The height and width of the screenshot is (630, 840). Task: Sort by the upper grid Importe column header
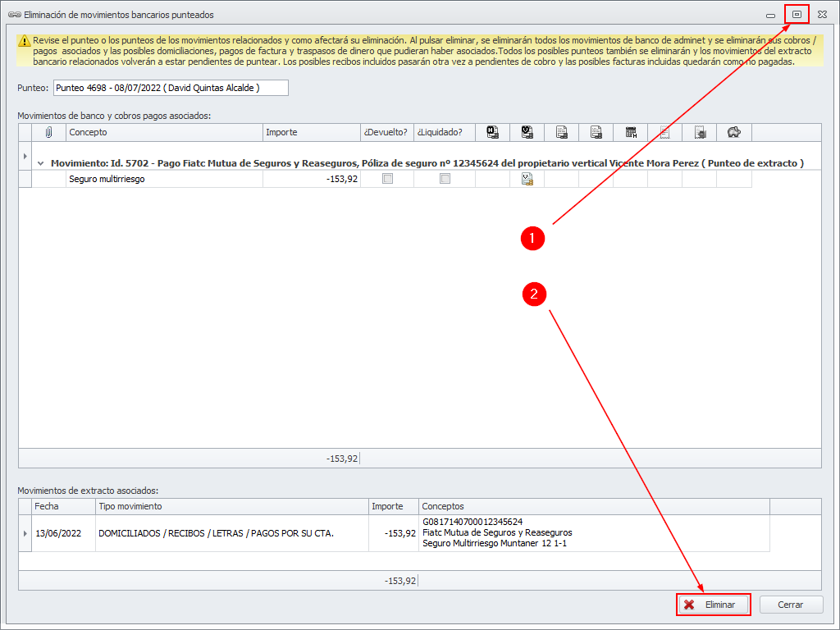[312, 132]
